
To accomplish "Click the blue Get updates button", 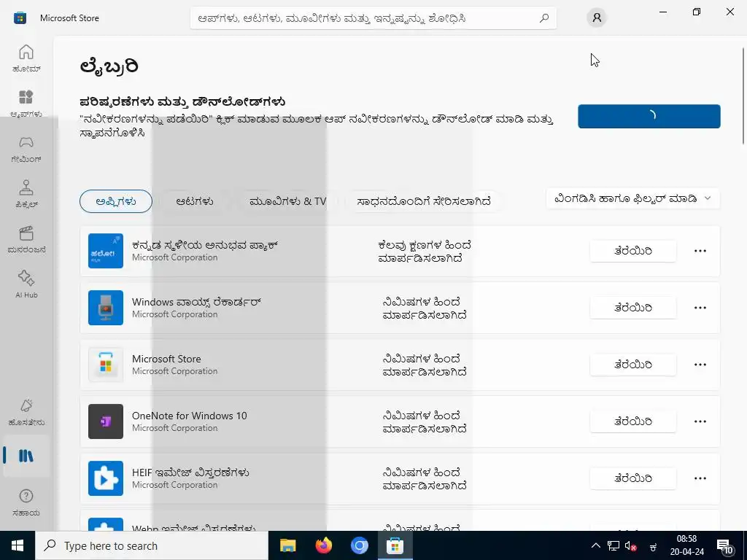I will pyautogui.click(x=649, y=116).
